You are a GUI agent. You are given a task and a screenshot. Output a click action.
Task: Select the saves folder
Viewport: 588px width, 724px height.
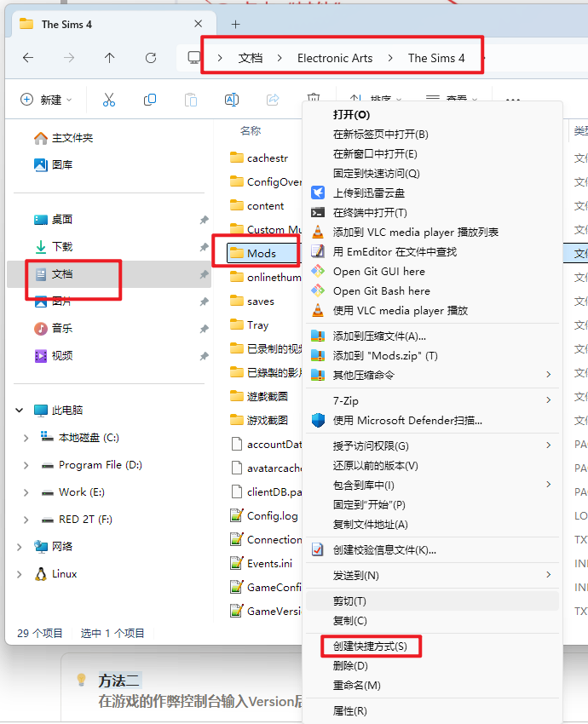(252, 301)
